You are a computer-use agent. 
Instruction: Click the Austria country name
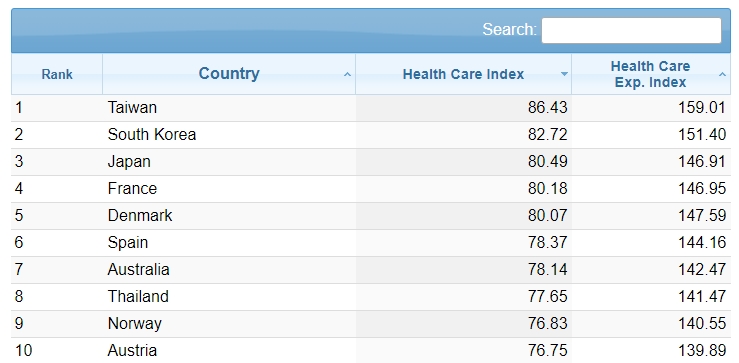point(132,351)
